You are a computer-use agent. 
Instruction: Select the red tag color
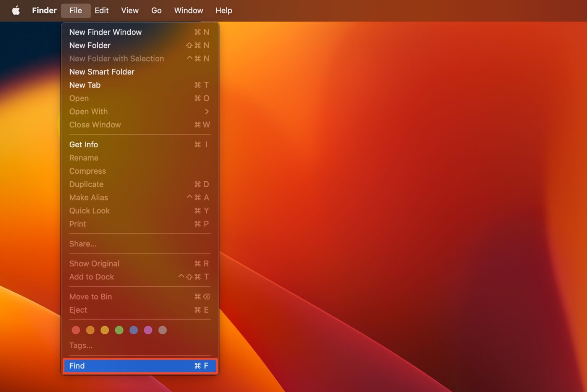click(x=76, y=330)
